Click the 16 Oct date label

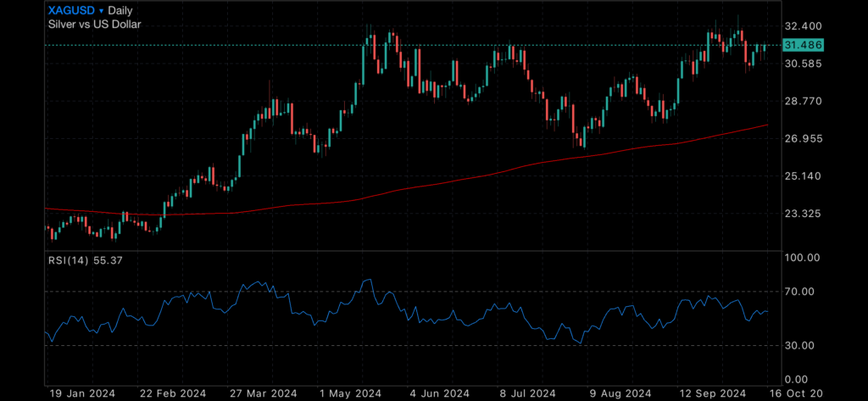(x=797, y=393)
